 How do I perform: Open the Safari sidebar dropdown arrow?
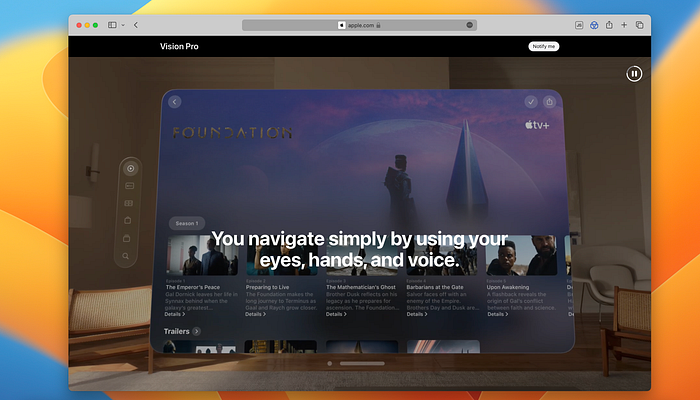[x=123, y=25]
